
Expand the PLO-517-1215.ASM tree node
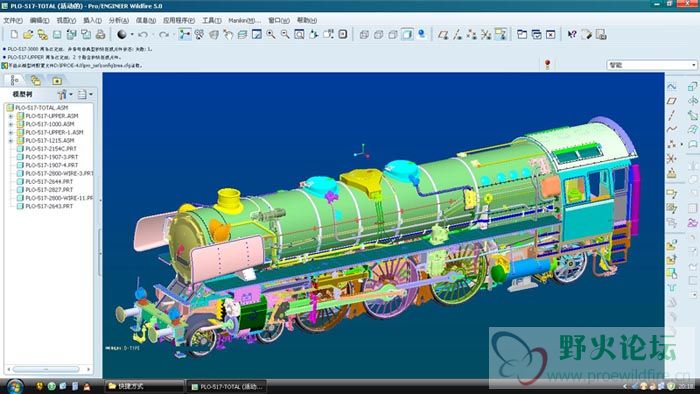tap(11, 141)
